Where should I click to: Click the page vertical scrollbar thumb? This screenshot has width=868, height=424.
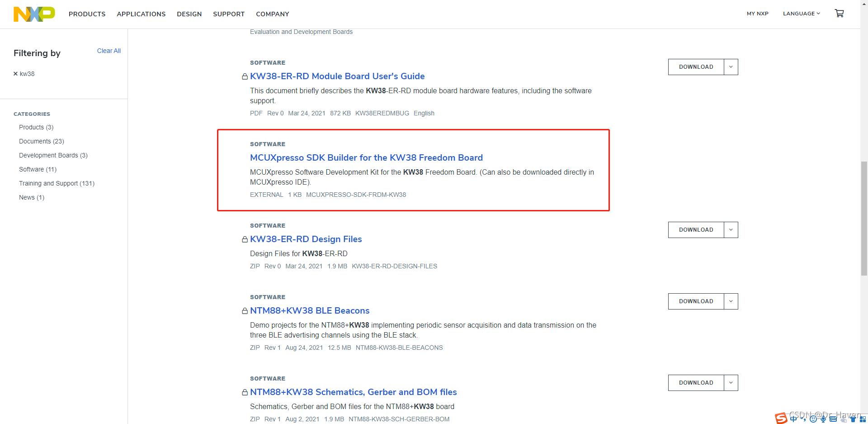click(x=864, y=218)
